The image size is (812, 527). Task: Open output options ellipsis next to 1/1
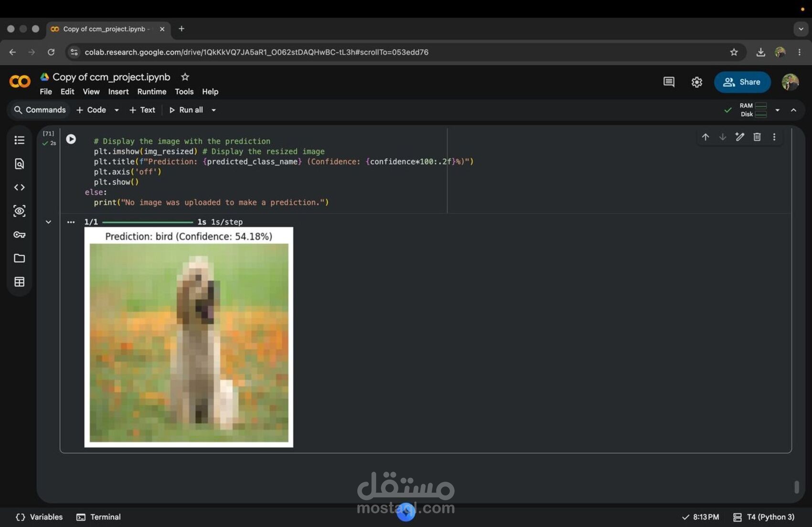click(71, 222)
